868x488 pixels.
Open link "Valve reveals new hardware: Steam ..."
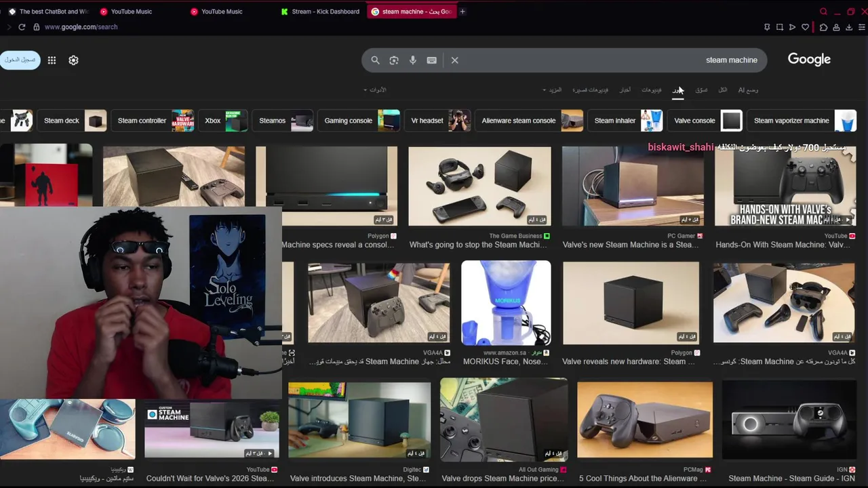pos(629,362)
